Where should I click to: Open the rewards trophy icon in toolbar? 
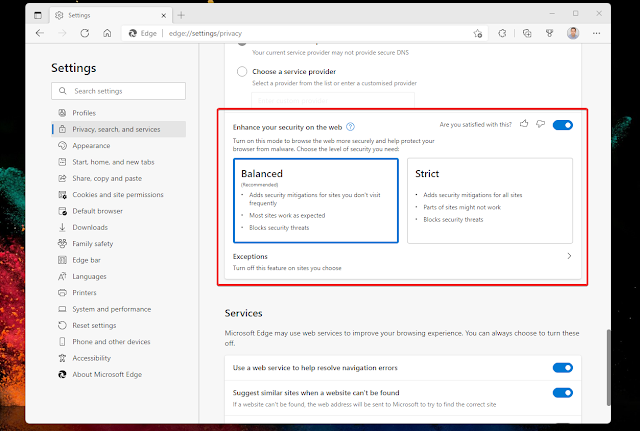pos(549,33)
